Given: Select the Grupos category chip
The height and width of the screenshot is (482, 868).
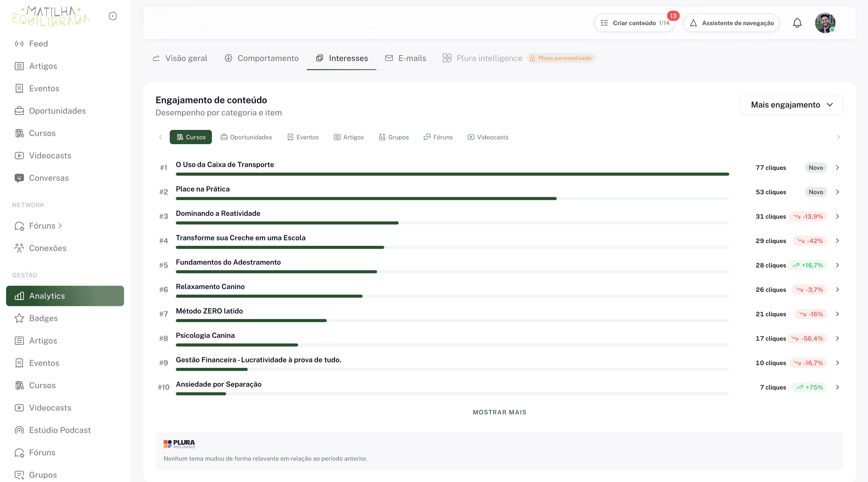Looking at the screenshot, I should coord(394,137).
